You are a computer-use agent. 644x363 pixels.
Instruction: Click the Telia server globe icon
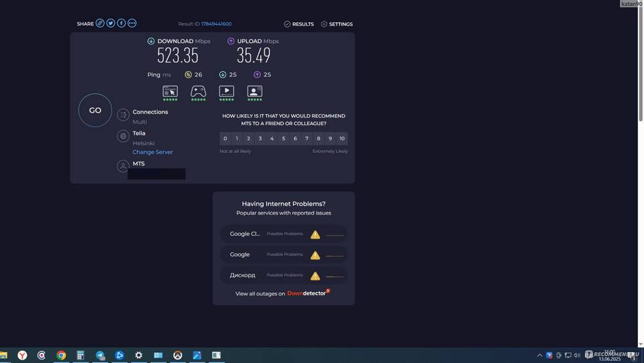123,136
